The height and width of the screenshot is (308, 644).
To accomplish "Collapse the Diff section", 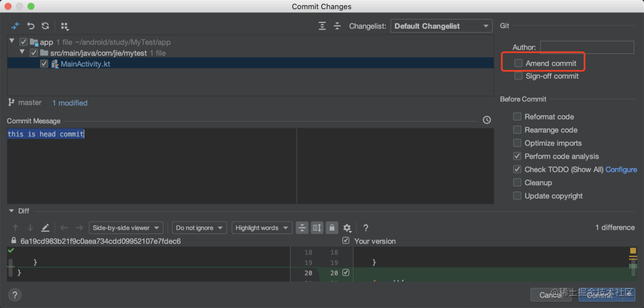I will coord(11,211).
